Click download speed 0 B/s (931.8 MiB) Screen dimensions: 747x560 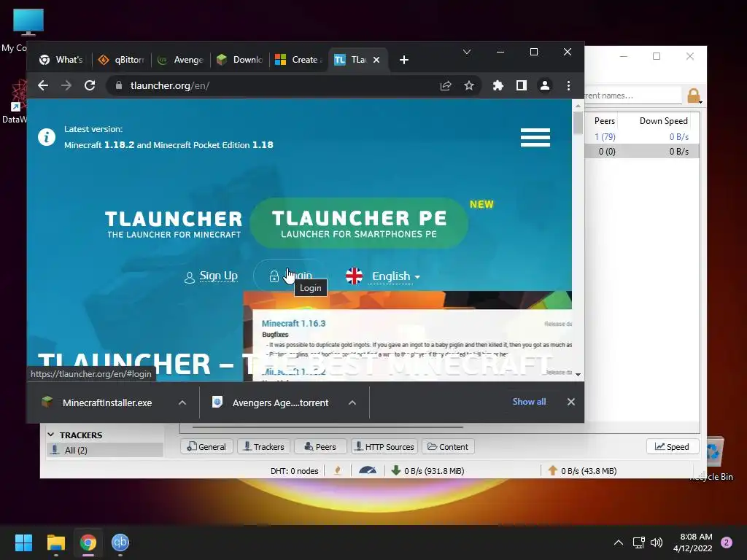[427, 471]
